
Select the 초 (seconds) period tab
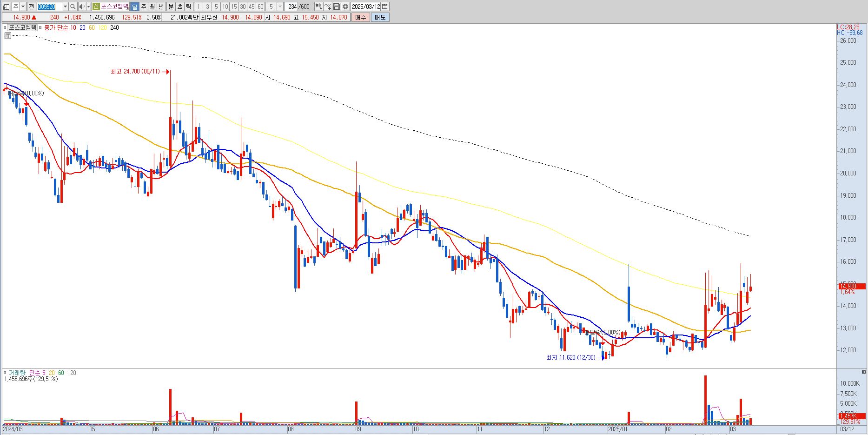point(180,7)
